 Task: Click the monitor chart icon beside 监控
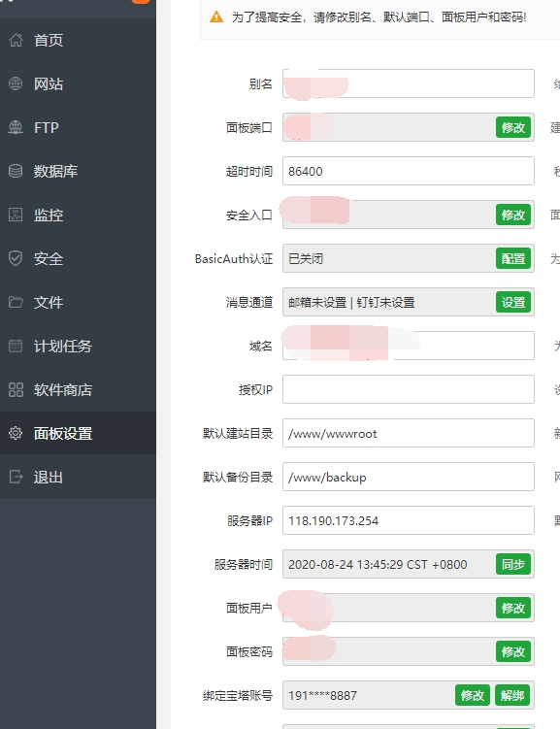[x=16, y=215]
